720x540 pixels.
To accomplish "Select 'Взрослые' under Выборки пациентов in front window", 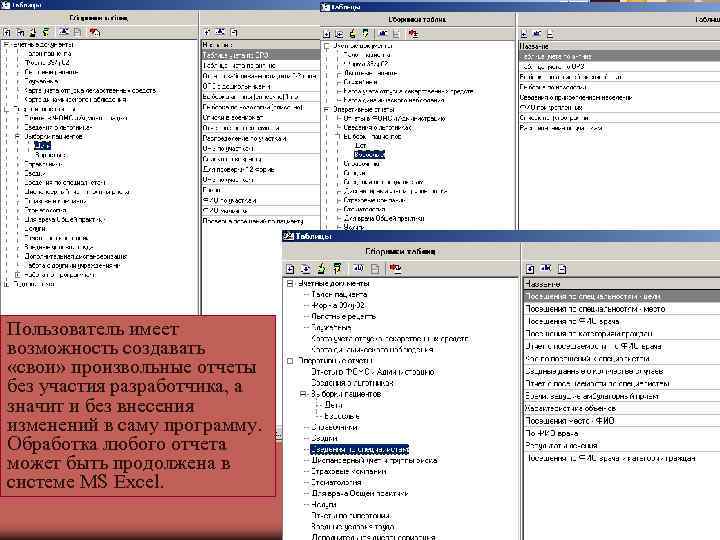I will tap(342, 416).
